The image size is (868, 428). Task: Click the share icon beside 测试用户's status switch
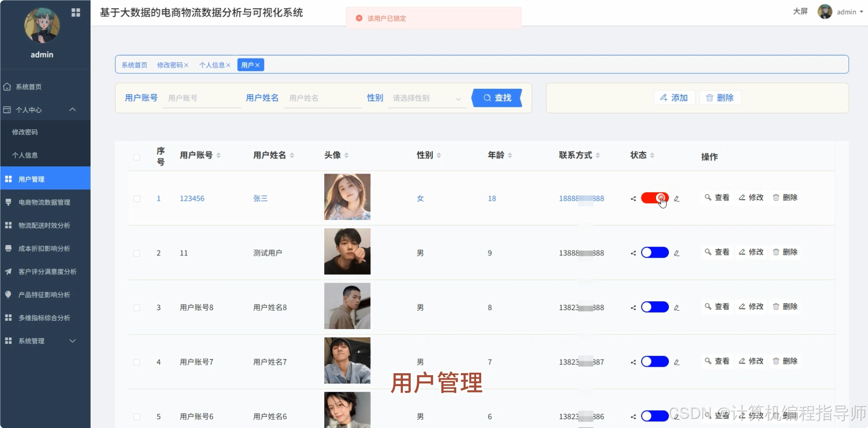click(633, 253)
